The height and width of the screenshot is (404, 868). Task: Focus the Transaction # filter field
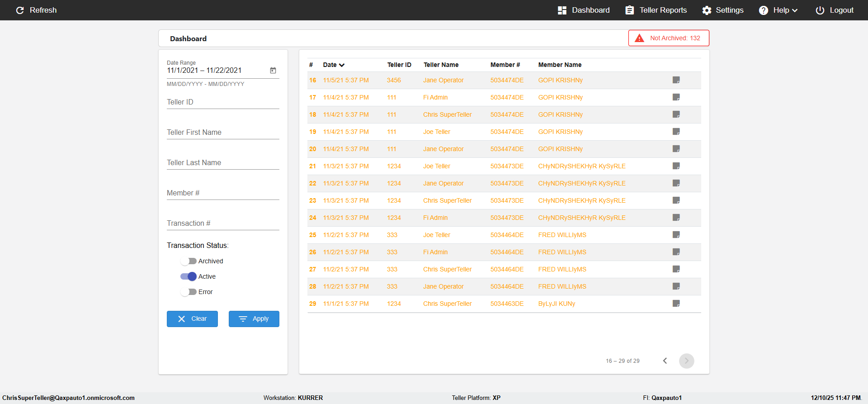tap(223, 223)
